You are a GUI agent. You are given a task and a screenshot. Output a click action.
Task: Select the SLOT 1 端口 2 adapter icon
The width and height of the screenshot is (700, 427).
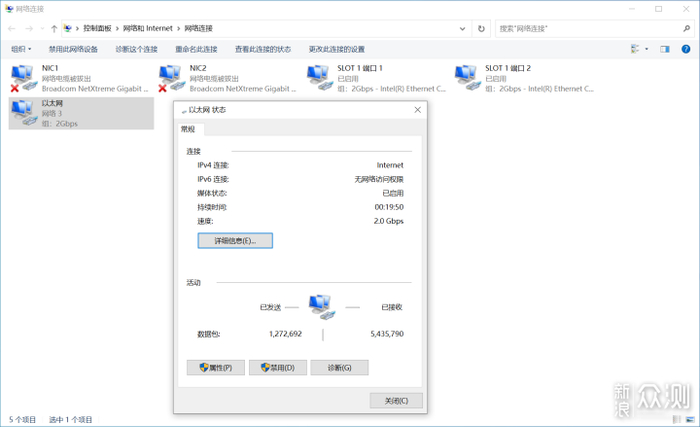468,78
